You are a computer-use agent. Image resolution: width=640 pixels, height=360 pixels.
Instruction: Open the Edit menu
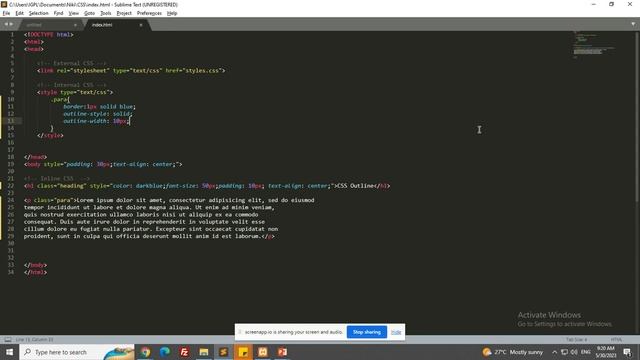coord(19,13)
